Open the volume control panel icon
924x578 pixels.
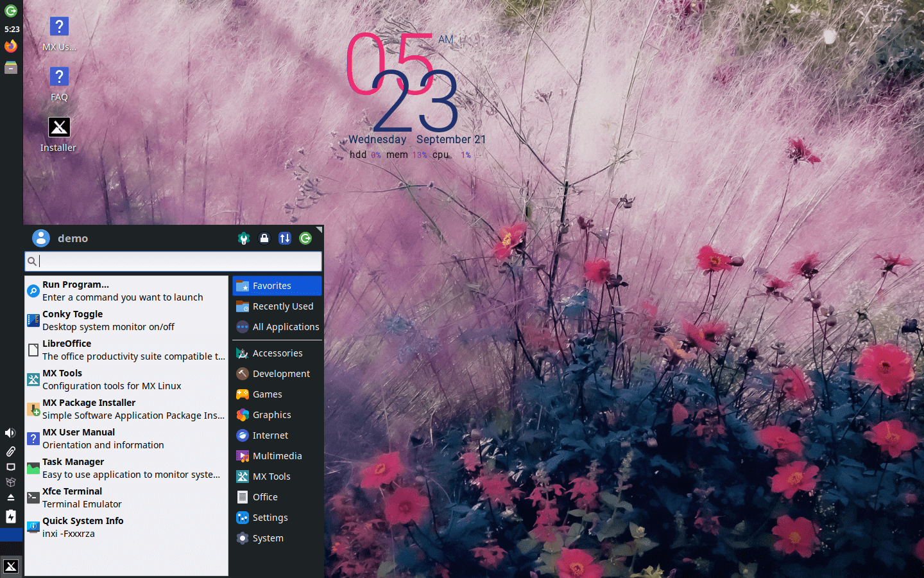click(10, 432)
